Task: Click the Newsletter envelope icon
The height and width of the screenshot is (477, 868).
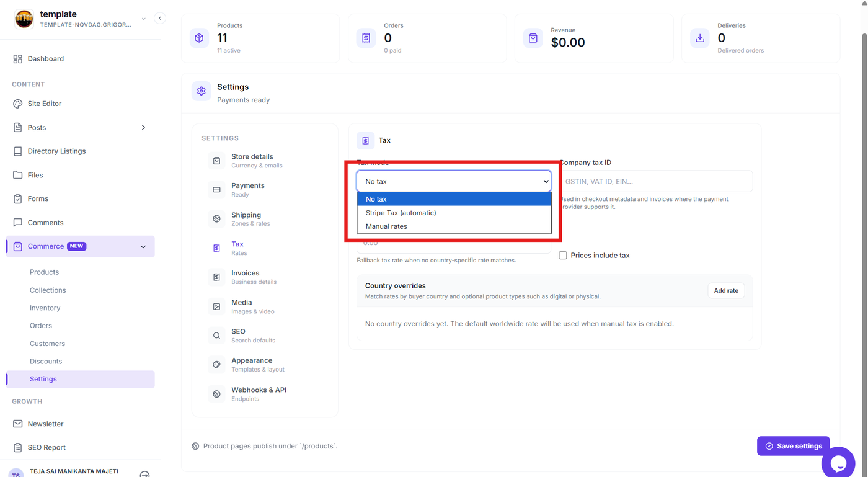Action: [17, 424]
